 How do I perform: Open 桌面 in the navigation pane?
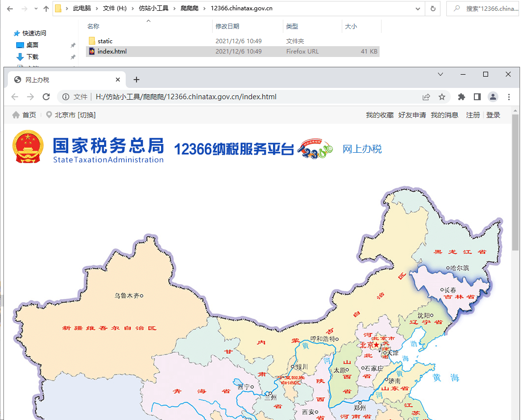tap(32, 45)
